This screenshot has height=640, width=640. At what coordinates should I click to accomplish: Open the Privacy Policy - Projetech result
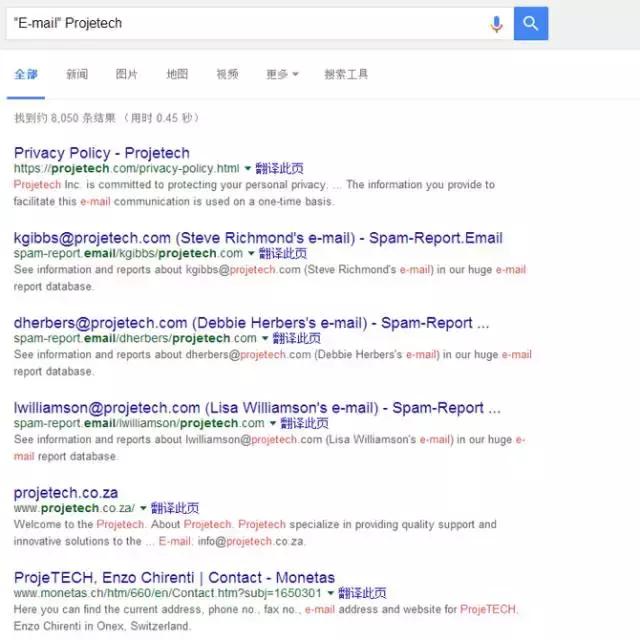102,153
